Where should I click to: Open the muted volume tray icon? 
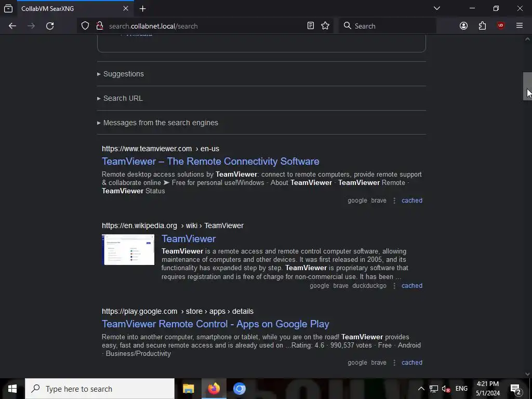(x=446, y=389)
